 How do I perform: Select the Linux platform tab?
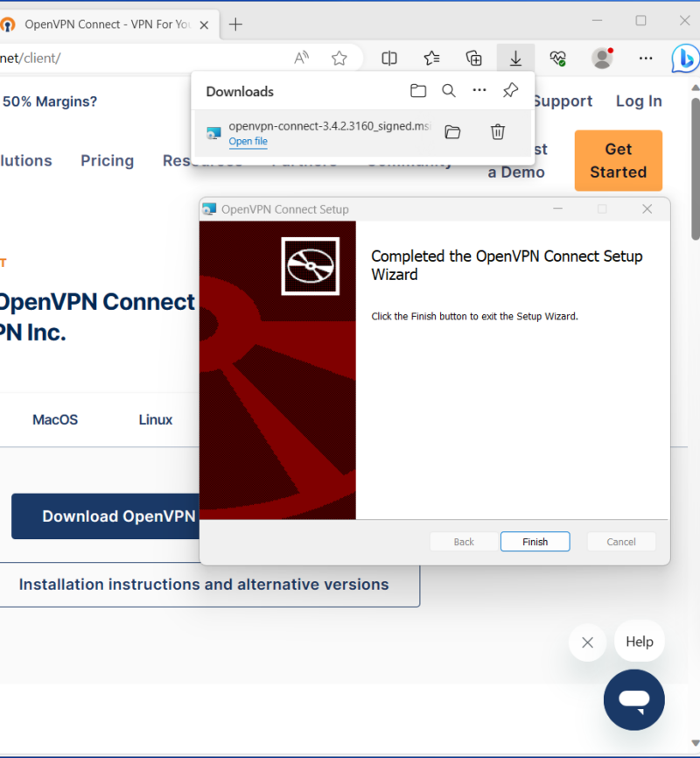pyautogui.click(x=156, y=420)
